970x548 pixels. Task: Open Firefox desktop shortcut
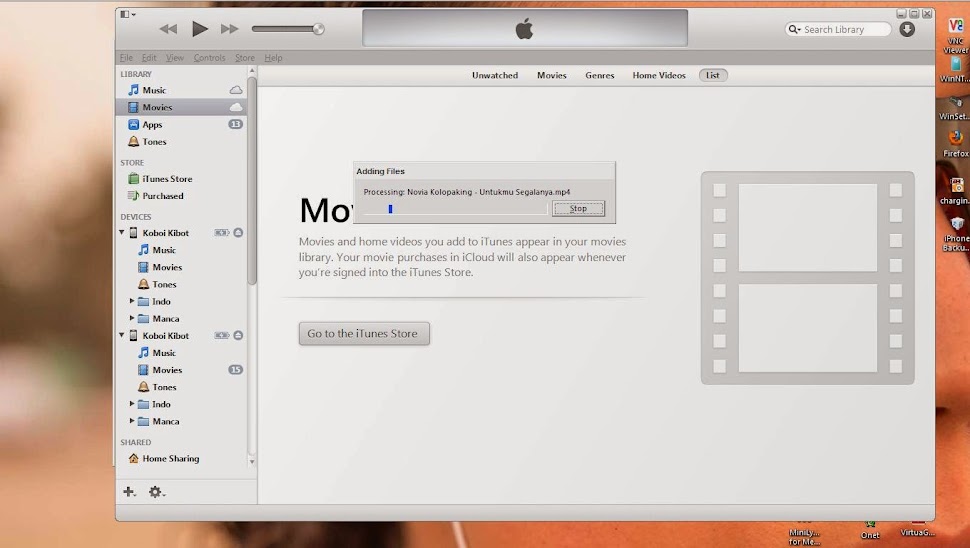(956, 142)
